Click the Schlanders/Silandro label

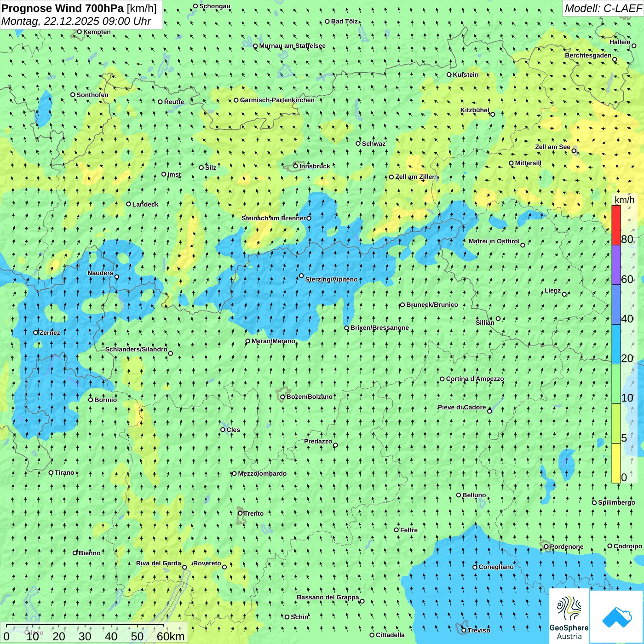[136, 349]
